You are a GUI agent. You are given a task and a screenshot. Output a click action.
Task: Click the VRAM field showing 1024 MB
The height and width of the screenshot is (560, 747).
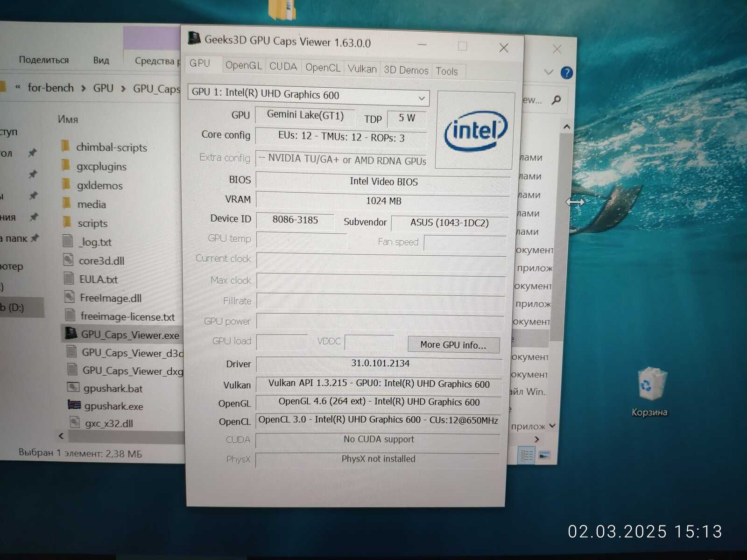tap(383, 201)
